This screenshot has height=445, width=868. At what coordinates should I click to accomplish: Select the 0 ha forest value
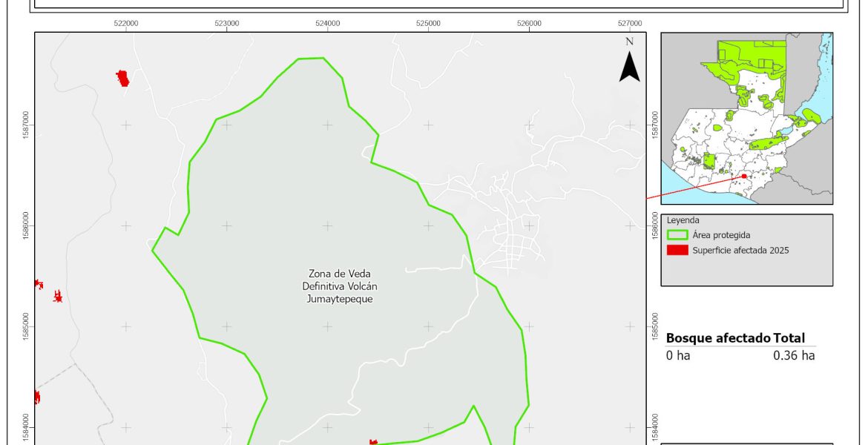679,355
